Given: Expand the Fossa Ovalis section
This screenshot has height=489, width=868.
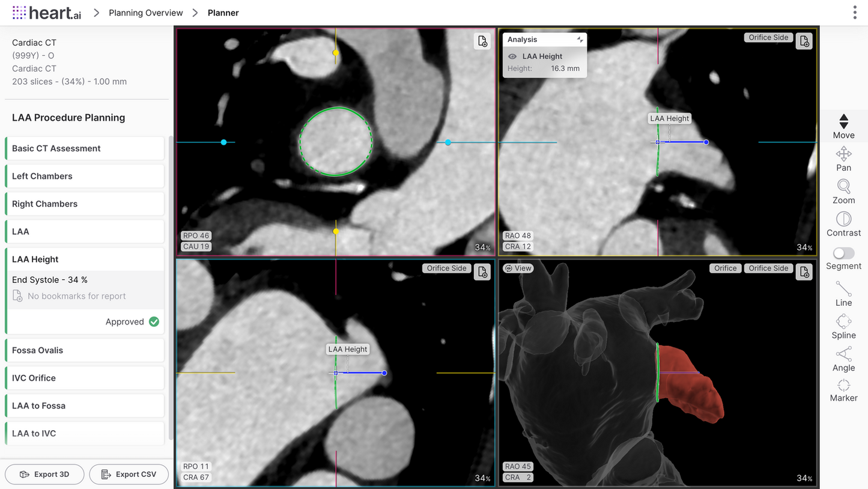Looking at the screenshot, I should coord(85,350).
